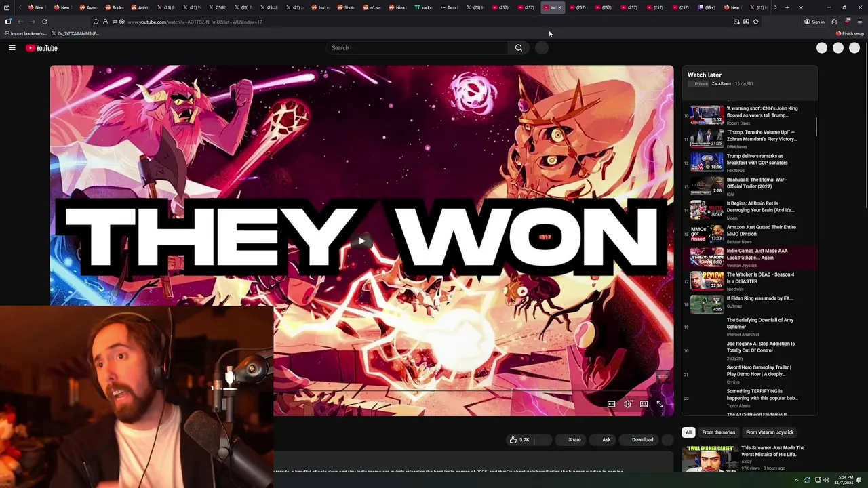This screenshot has width=868, height=488.
Task: Click the Watch later playlist title
Action: (704, 75)
